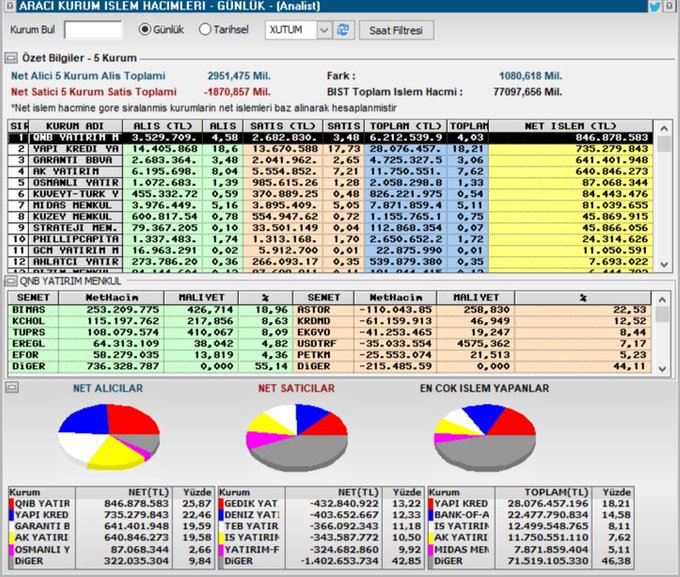Screen dimensions: 680x577
Task: Click the NET ALICILAR pie chart
Action: 109,437
